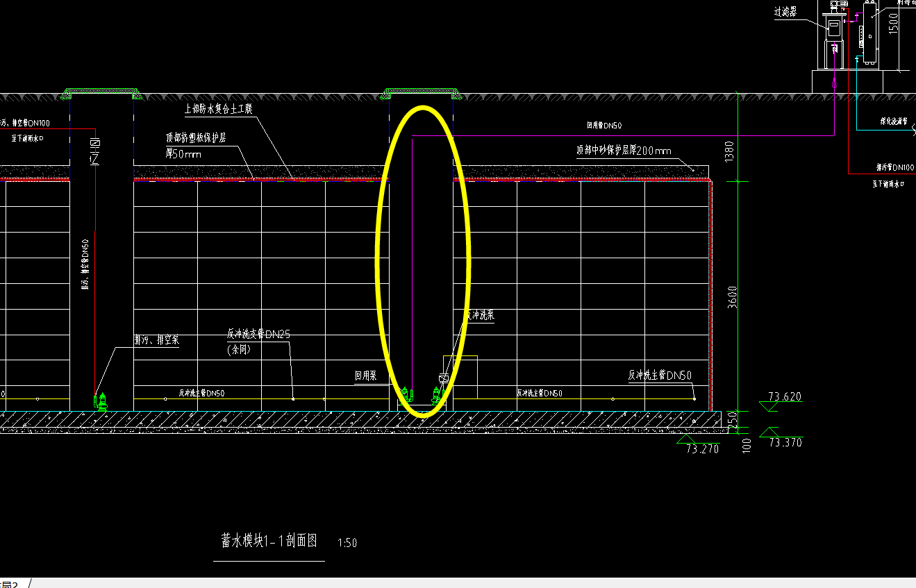
Task: Select the 过滤器 filter equipment symbol
Action: [834, 35]
